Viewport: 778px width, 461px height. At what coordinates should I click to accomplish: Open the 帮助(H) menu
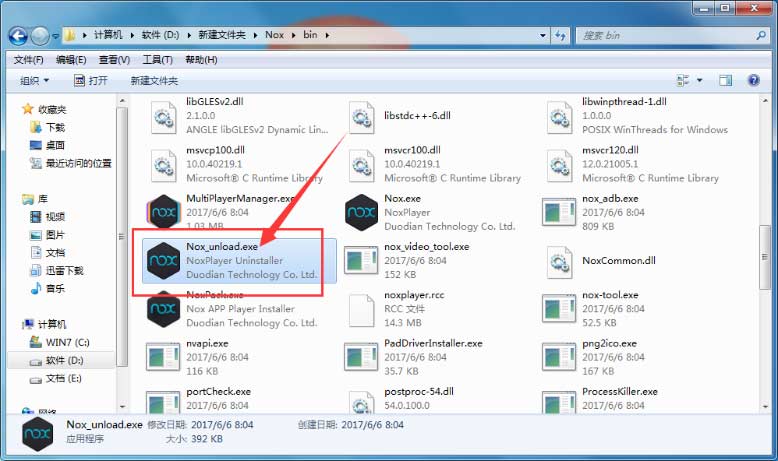(x=201, y=60)
